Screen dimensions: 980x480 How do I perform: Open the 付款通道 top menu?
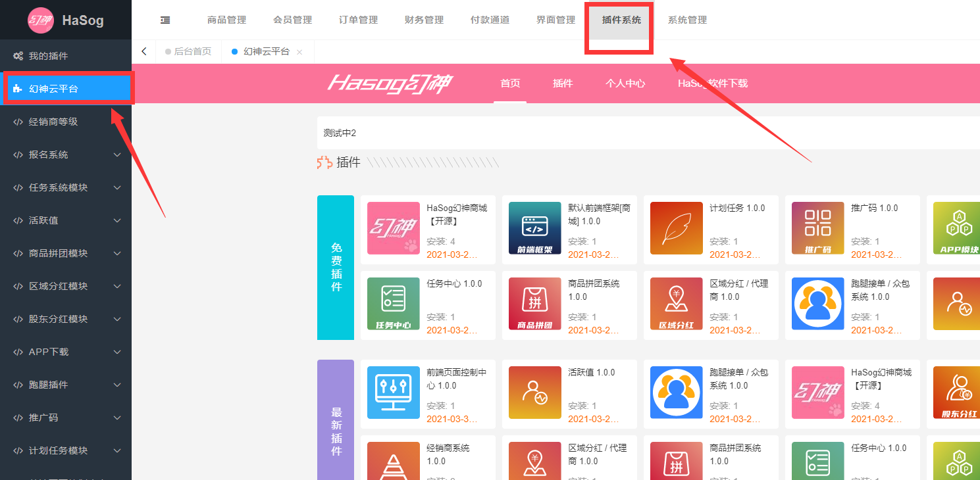pos(490,20)
